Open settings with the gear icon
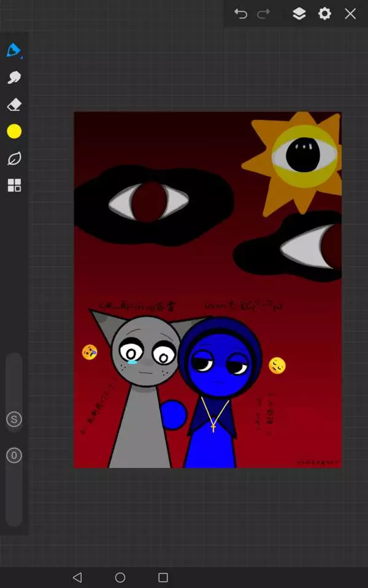The height and width of the screenshot is (588, 368). (324, 13)
